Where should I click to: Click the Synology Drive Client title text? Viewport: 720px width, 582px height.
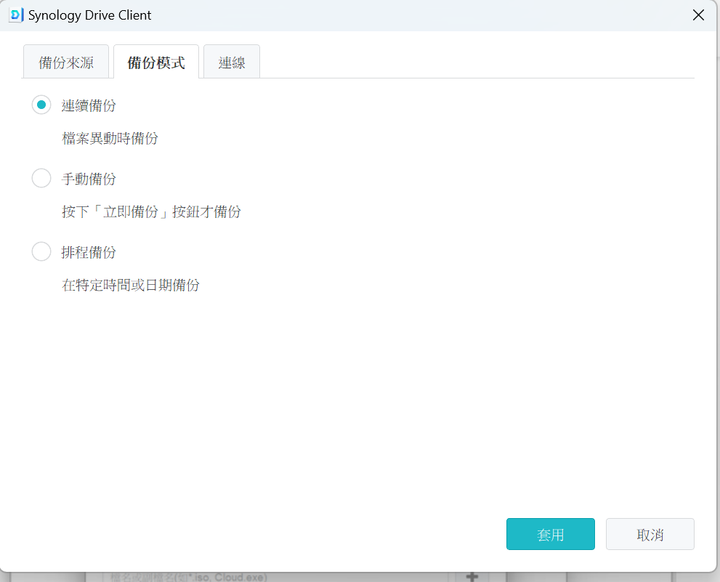click(90, 15)
